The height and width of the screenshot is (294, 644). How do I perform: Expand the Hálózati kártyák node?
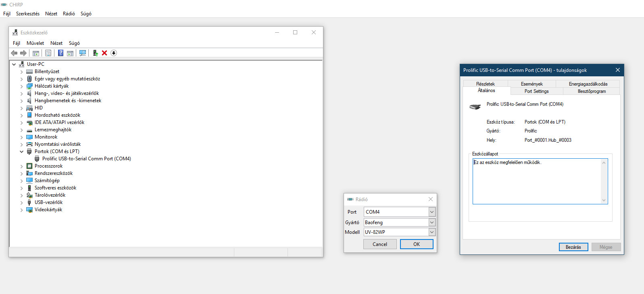click(22, 86)
